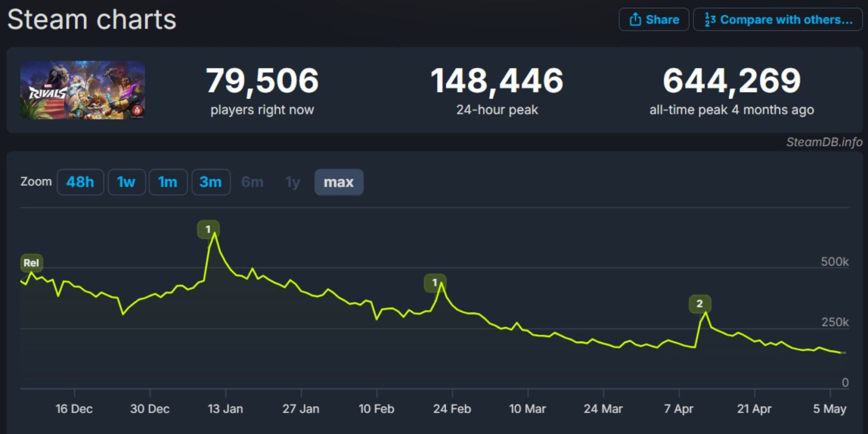Image resolution: width=868 pixels, height=434 pixels.
Task: Select the 48h zoom option
Action: pyautogui.click(x=80, y=182)
